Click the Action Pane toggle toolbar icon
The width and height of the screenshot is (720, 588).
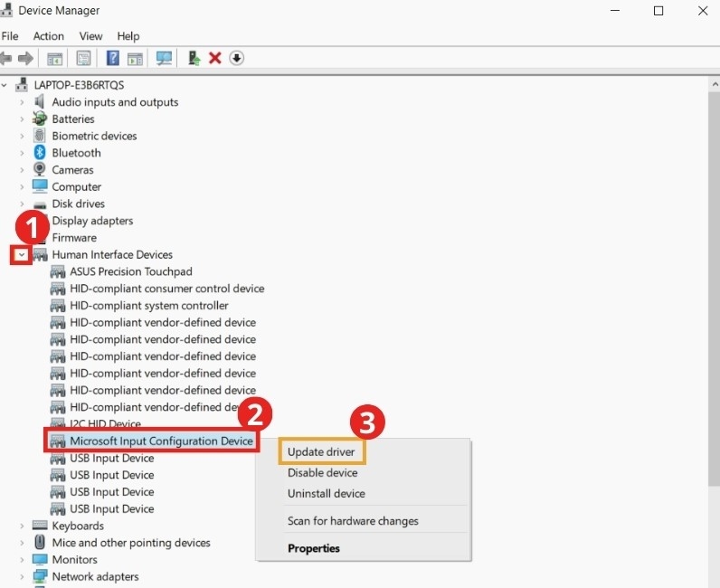[135, 58]
